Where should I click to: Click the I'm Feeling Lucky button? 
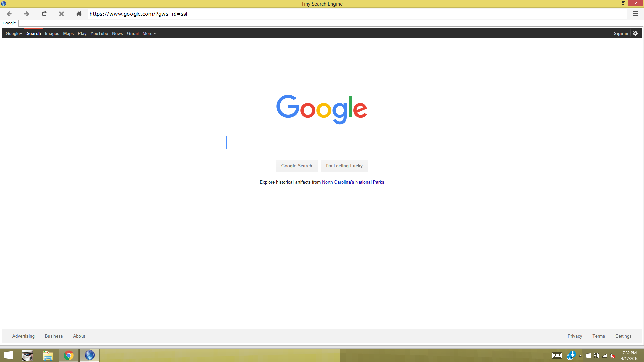point(344,166)
